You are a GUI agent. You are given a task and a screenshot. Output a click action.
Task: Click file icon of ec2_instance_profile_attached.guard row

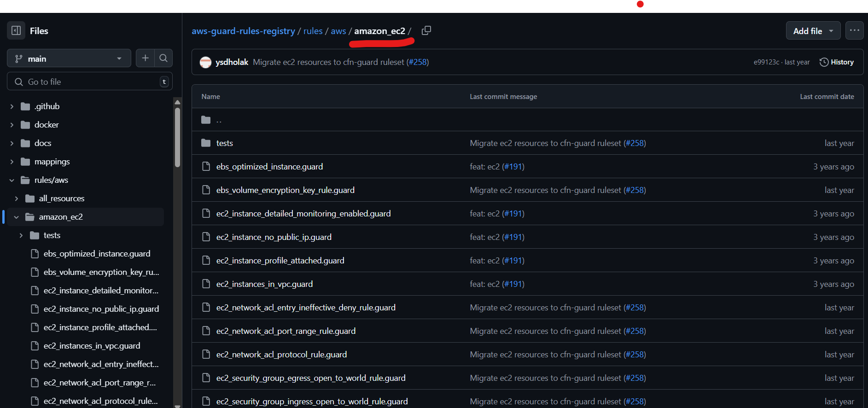tap(206, 261)
